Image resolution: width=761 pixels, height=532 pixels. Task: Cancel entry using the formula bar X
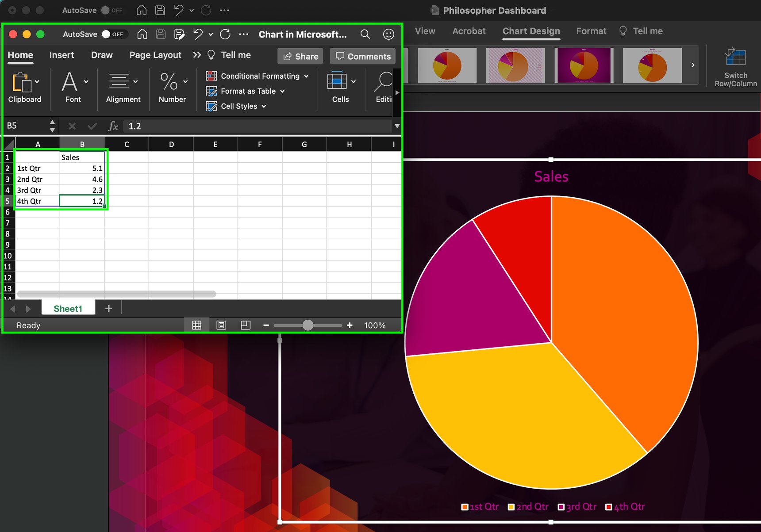pos(72,126)
